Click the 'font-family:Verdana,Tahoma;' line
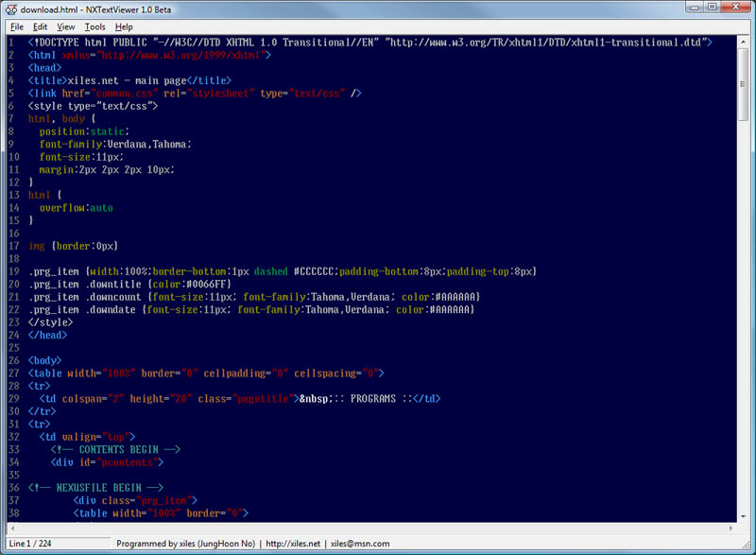756x555 pixels. 115,144
